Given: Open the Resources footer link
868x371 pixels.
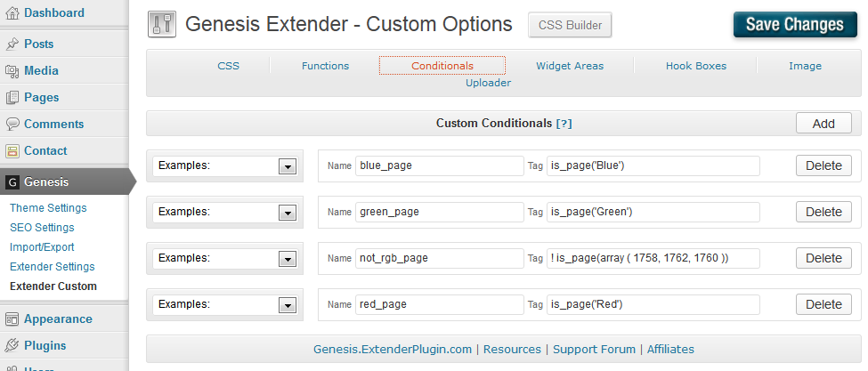Looking at the screenshot, I should coord(512,350).
